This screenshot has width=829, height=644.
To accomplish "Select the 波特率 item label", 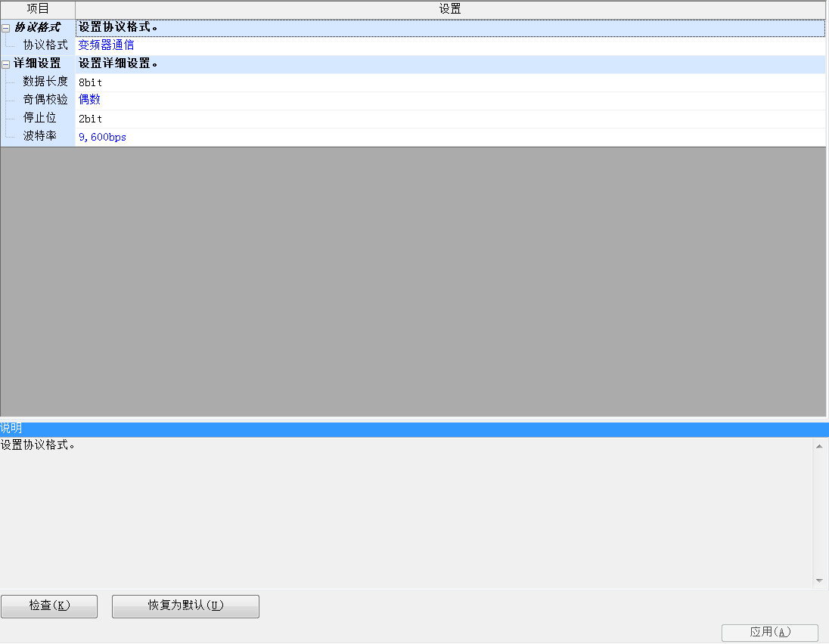I will 39,137.
